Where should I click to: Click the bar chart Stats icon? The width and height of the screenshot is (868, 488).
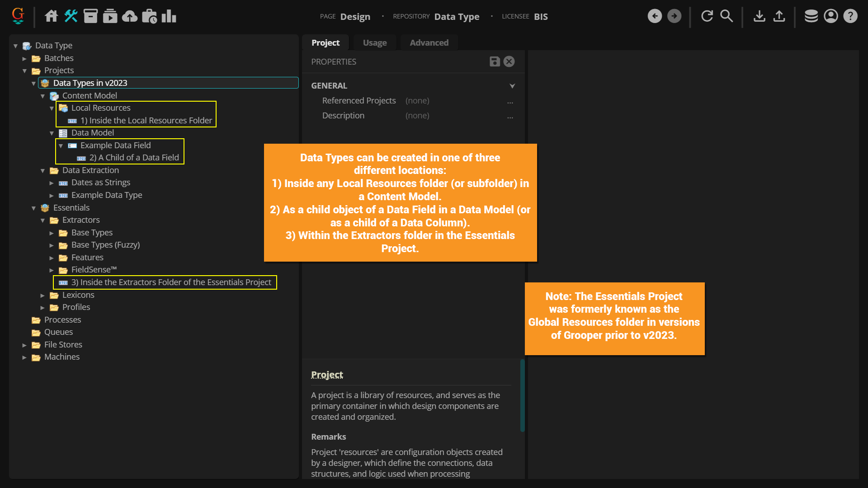169,16
